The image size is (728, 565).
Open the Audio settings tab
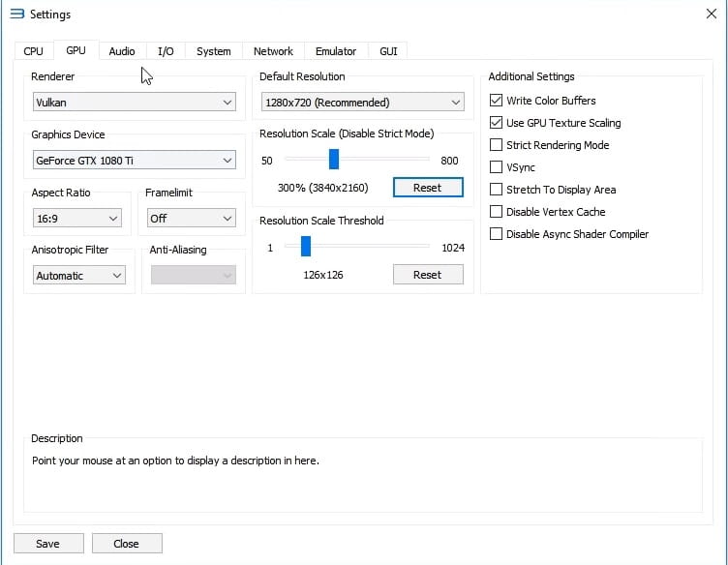pos(122,51)
